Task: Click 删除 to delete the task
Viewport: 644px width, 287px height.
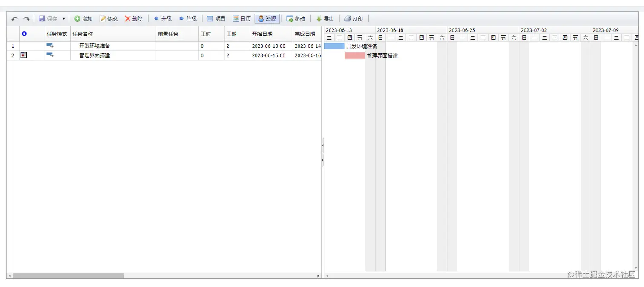Action: tap(134, 19)
